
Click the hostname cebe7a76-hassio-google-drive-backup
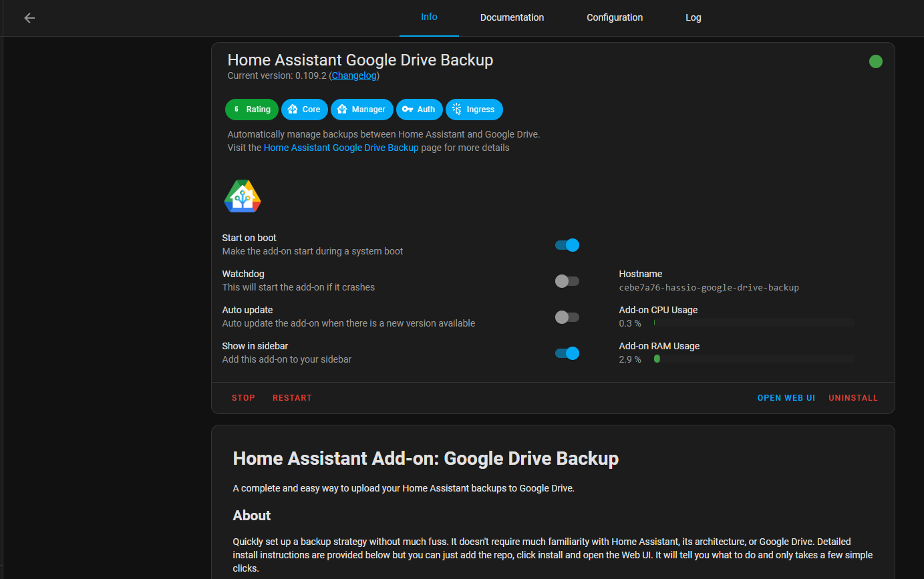pos(709,288)
